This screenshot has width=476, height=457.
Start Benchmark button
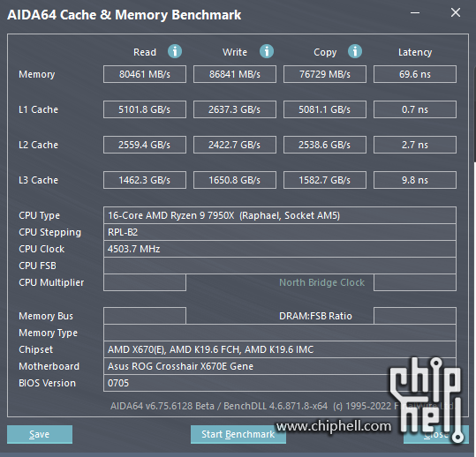[x=238, y=434]
